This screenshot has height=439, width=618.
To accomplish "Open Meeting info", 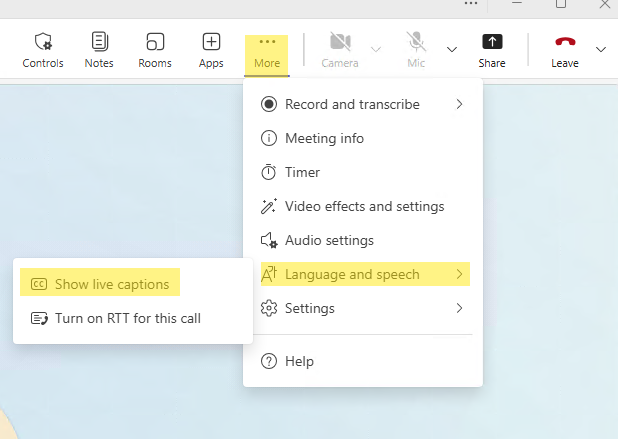I will click(324, 138).
